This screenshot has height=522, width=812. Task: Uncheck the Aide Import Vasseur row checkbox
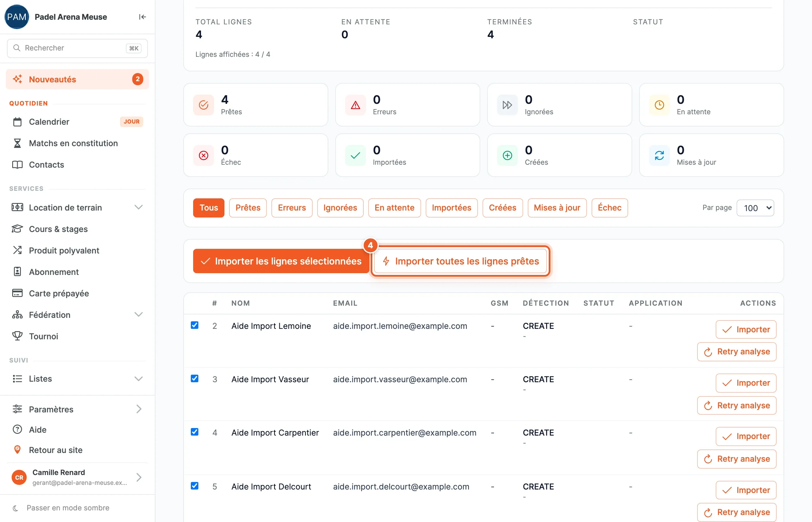tap(195, 378)
